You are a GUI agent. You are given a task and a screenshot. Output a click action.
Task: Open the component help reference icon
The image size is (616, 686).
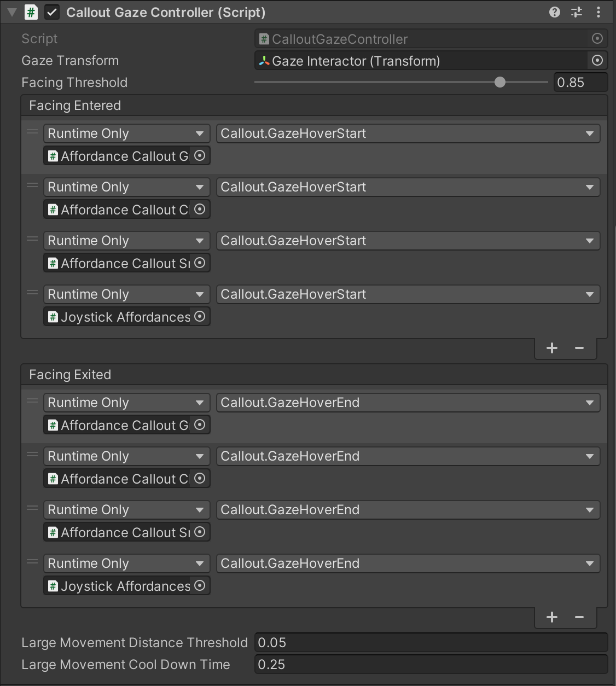click(555, 12)
